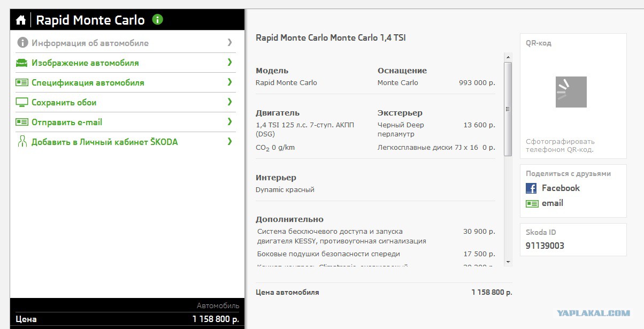Viewport: 644px width, 329px height.
Task: Open the green info icon beside Rapid Monte Carlo
Action: [157, 20]
